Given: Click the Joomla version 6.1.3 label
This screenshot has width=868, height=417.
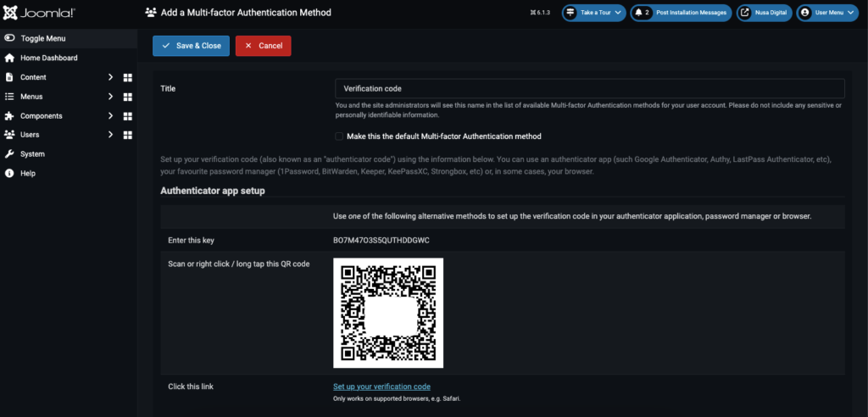Looking at the screenshot, I should tap(540, 12).
